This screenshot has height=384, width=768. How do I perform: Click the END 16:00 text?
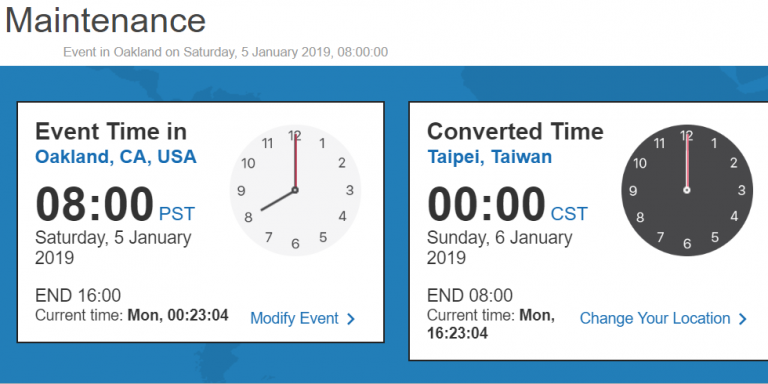click(x=78, y=295)
